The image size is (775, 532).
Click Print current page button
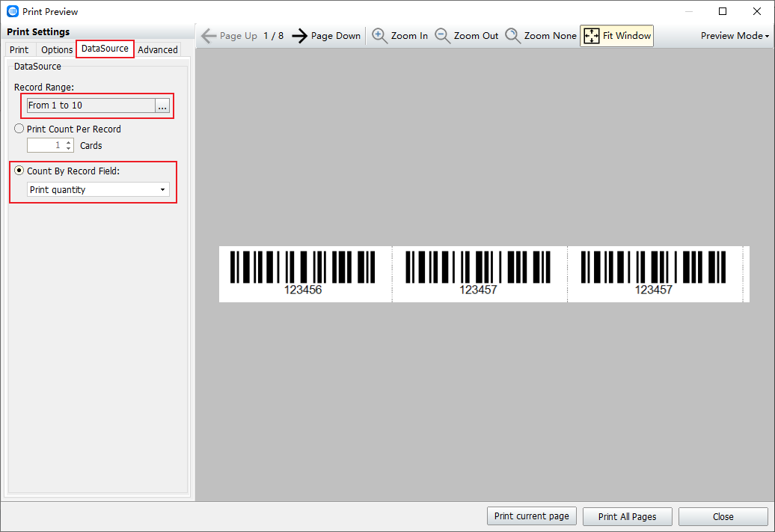532,516
